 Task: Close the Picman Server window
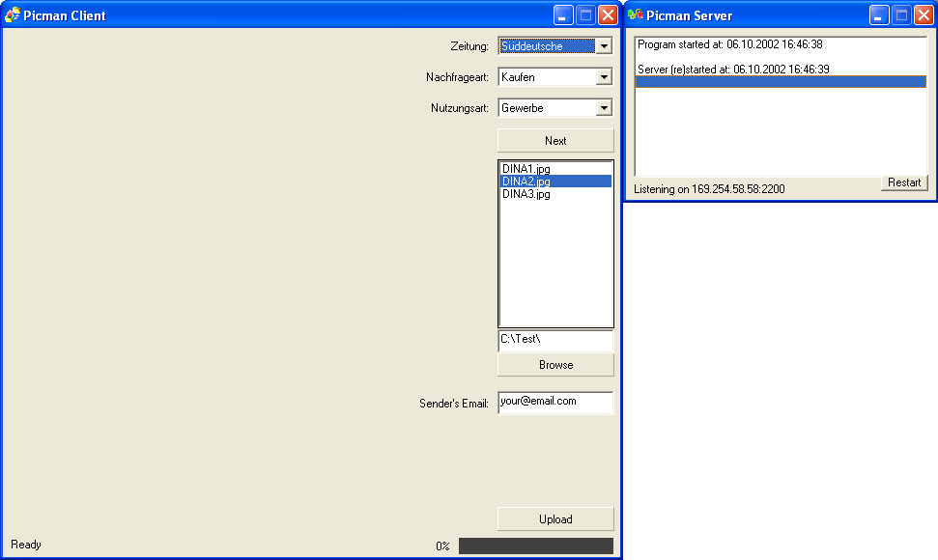click(924, 15)
